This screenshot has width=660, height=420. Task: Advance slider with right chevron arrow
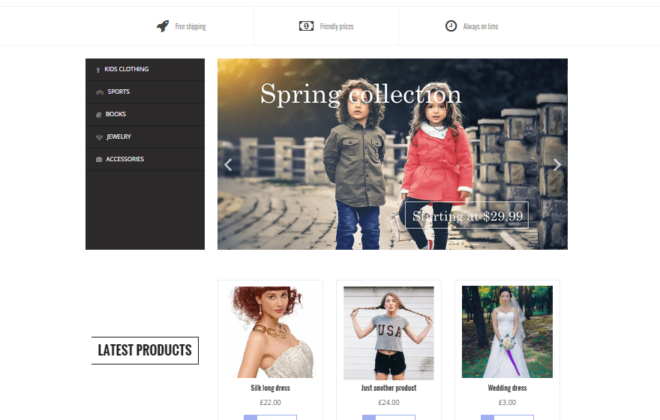(x=557, y=165)
